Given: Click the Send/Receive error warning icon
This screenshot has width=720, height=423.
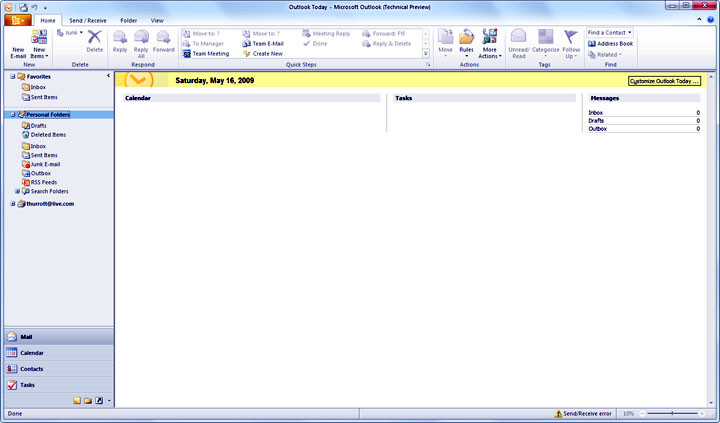Looking at the screenshot, I should click(558, 414).
